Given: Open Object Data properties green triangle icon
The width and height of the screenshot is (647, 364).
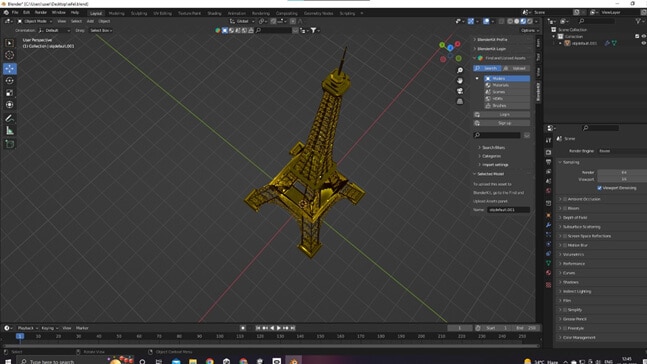Looking at the screenshot, I should click(548, 263).
